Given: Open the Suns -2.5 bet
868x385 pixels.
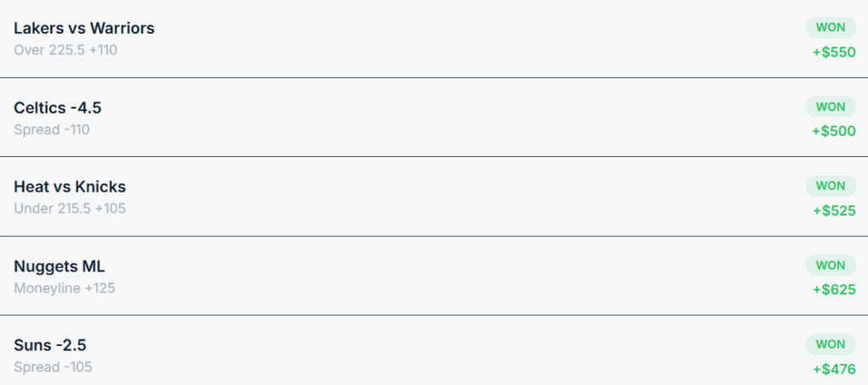Looking at the screenshot, I should 50,345.
